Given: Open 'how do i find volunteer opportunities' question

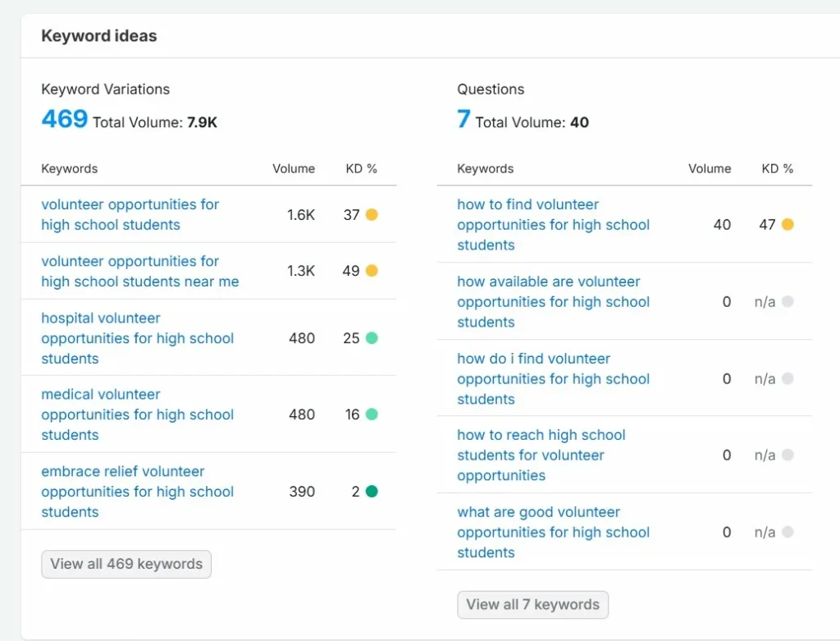Looking at the screenshot, I should point(554,379).
